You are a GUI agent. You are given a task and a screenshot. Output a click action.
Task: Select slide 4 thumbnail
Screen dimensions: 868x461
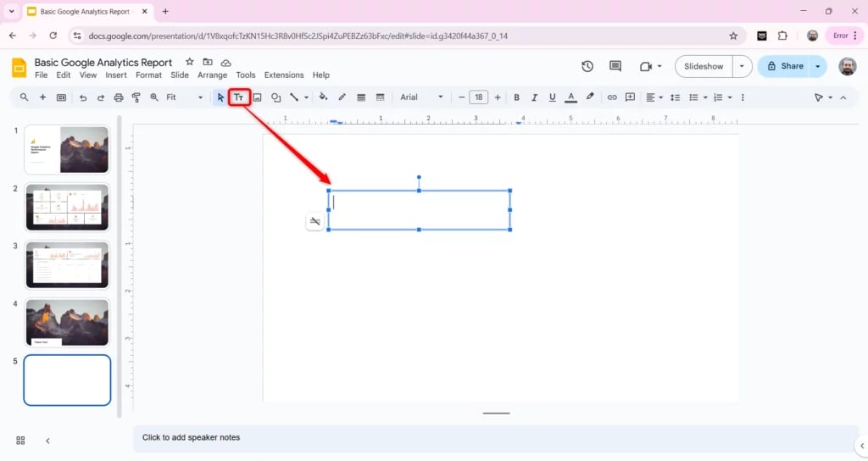click(x=67, y=323)
